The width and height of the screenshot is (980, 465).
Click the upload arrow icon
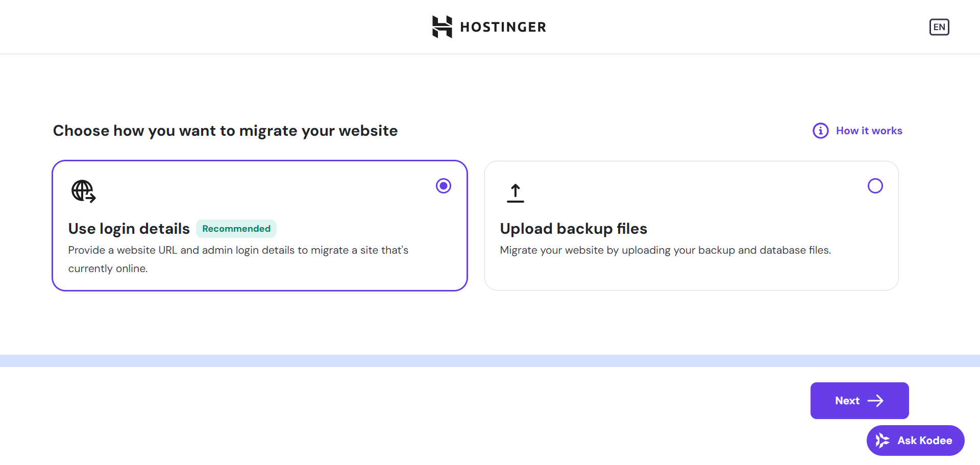tap(516, 193)
